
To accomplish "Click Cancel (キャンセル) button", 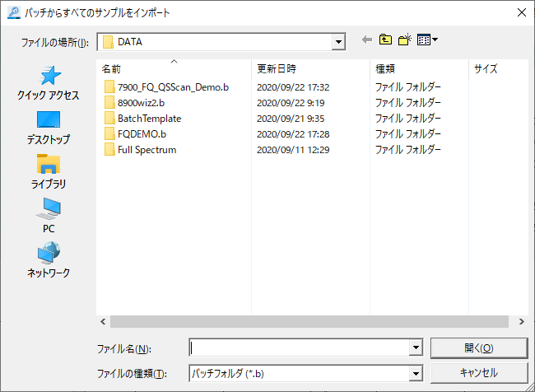I will [479, 373].
